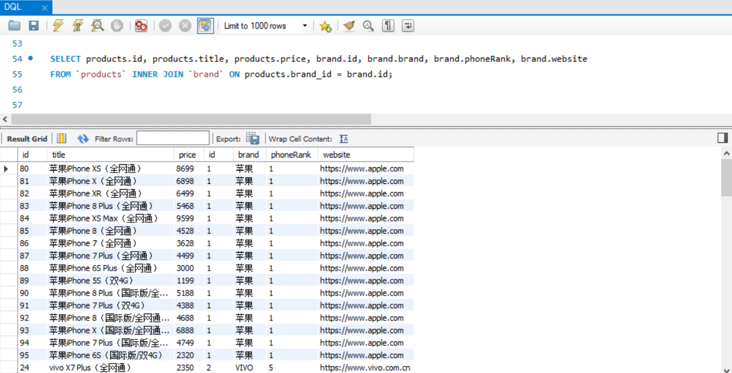Screen dimensions: 732x373
Task: Select the price cell 2320
Action: pos(189,355)
